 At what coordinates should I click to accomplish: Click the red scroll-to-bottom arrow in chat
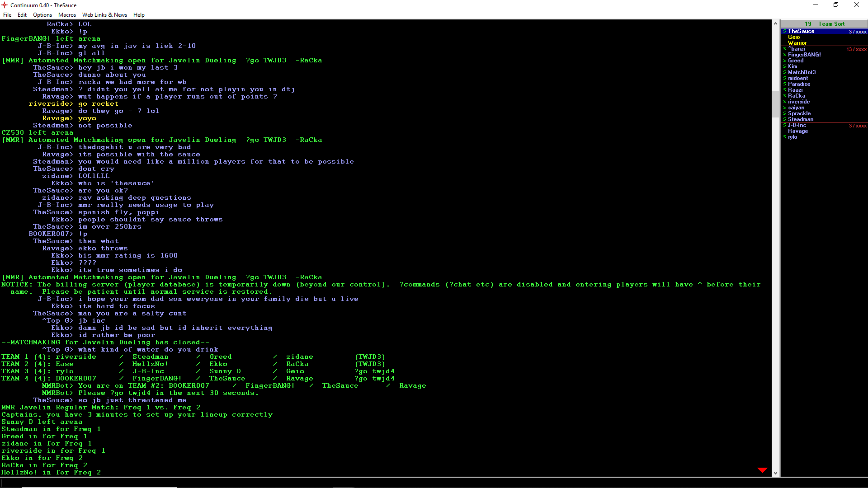pyautogui.click(x=762, y=470)
